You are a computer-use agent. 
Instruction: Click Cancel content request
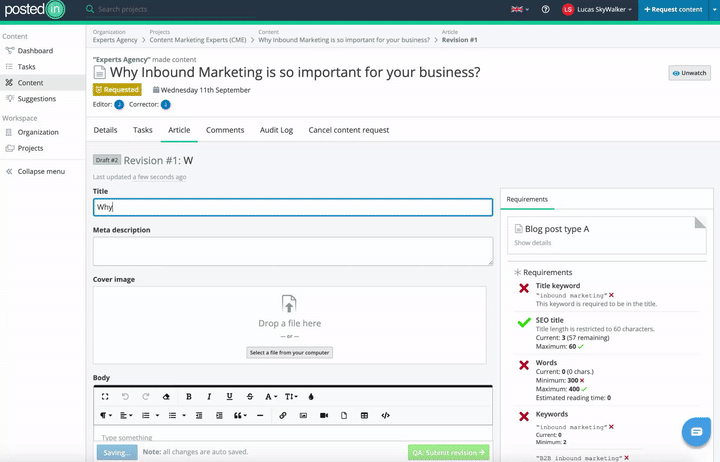(x=349, y=130)
